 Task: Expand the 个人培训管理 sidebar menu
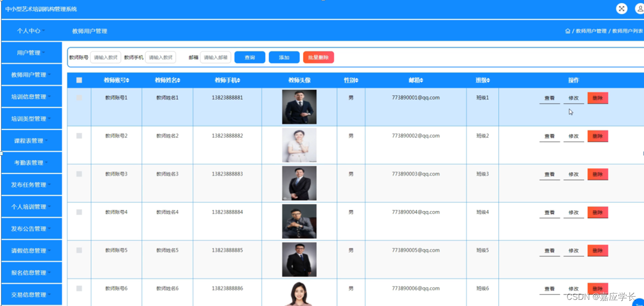point(32,207)
